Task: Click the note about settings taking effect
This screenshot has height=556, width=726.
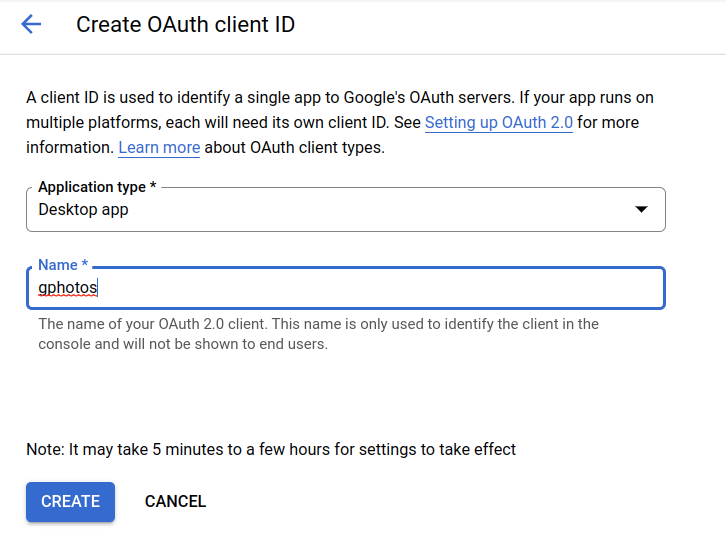Action: tap(271, 450)
